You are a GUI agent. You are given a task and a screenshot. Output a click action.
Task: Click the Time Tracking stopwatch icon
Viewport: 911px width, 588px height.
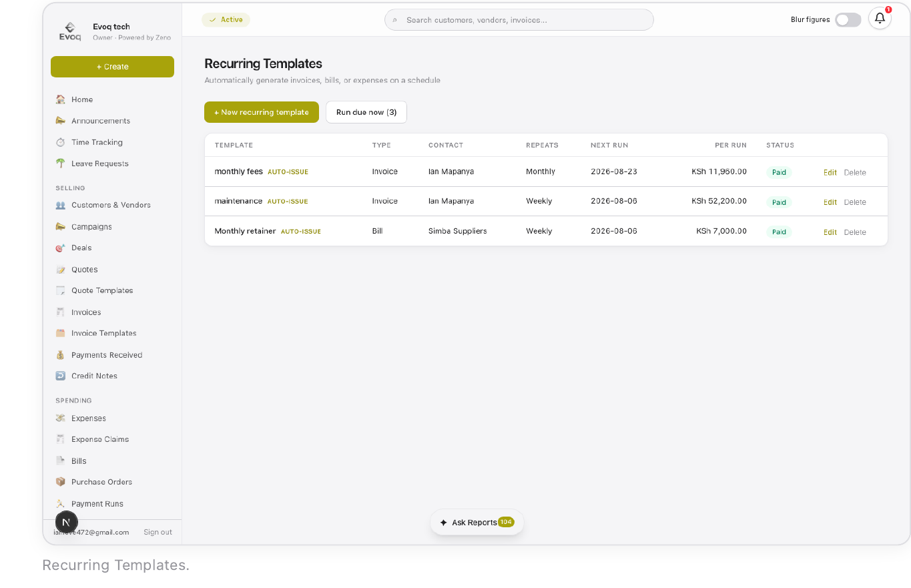pos(61,142)
